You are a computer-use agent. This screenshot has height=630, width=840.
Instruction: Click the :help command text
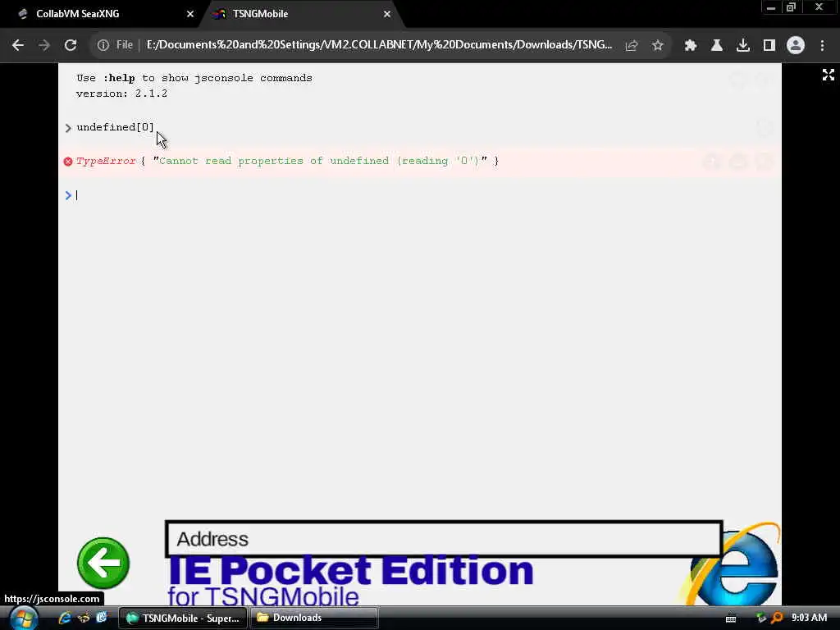tap(119, 78)
